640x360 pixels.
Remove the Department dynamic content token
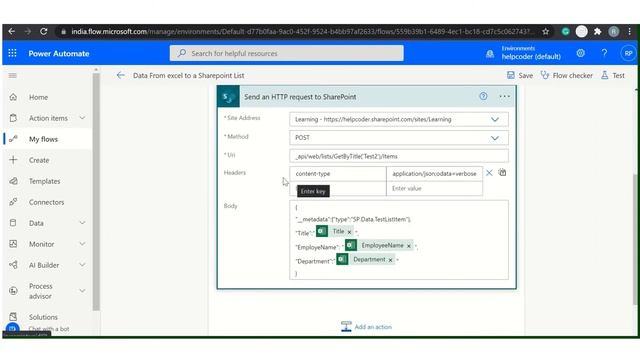pos(390,260)
